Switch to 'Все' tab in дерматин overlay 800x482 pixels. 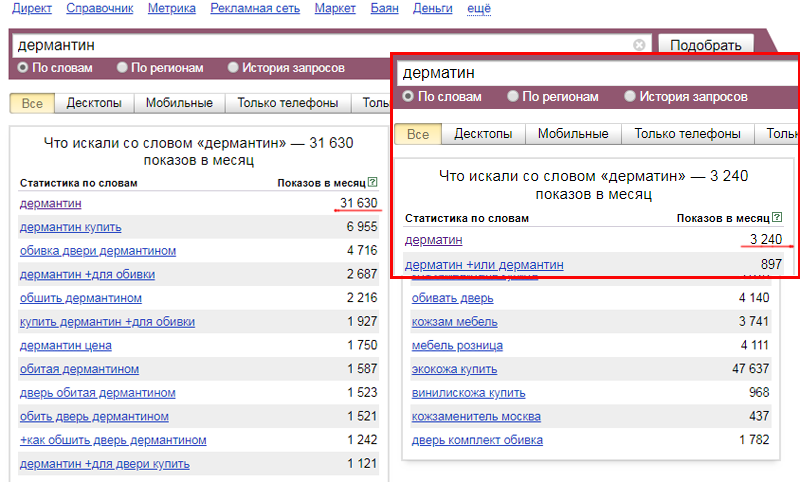click(418, 134)
